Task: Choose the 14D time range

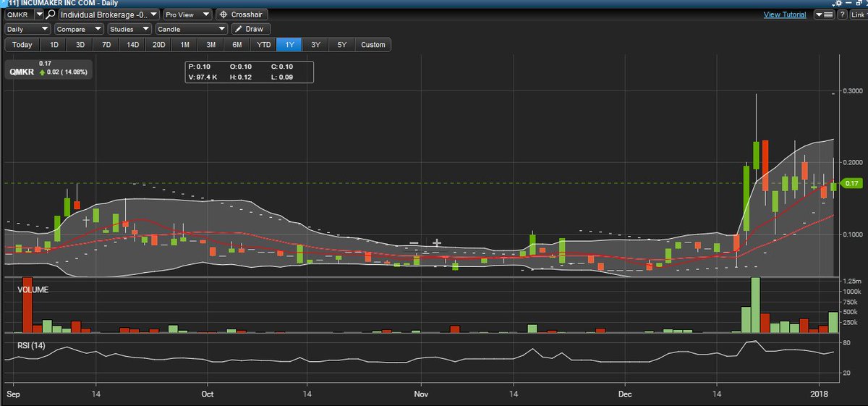Action: [x=132, y=45]
